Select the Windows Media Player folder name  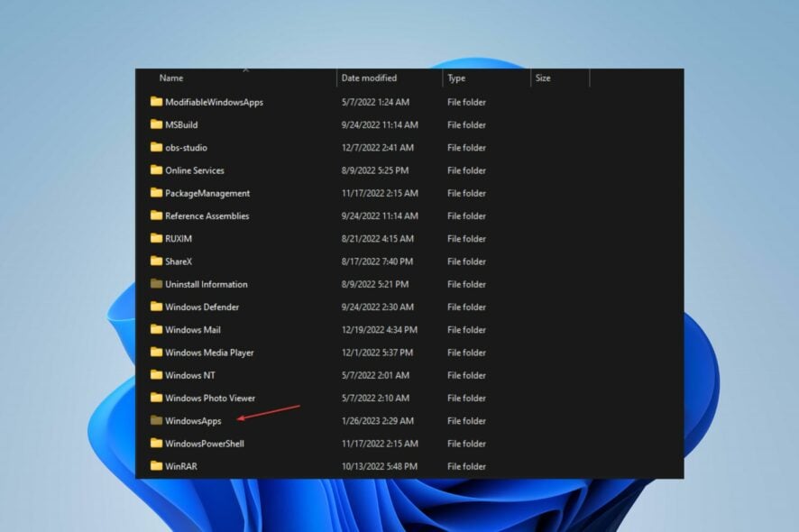(x=209, y=353)
